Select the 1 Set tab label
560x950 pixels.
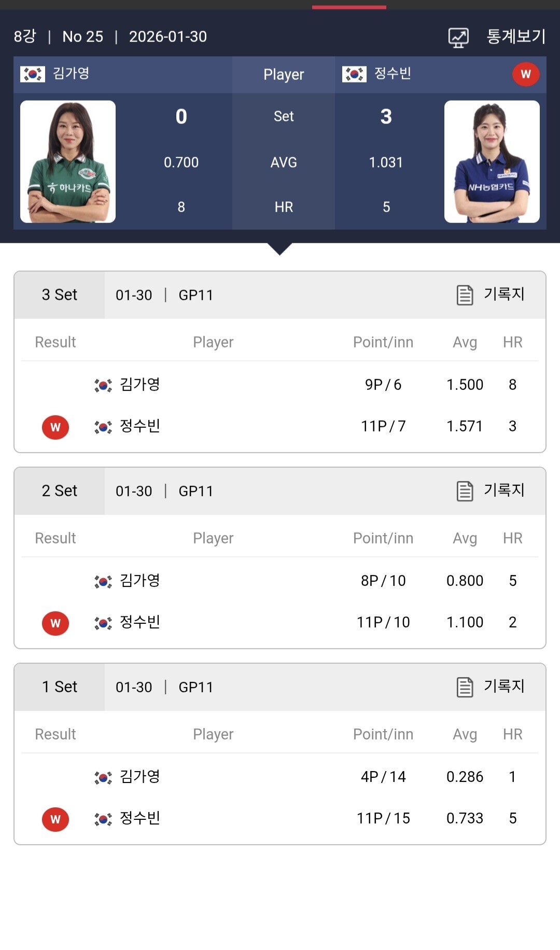(x=60, y=687)
